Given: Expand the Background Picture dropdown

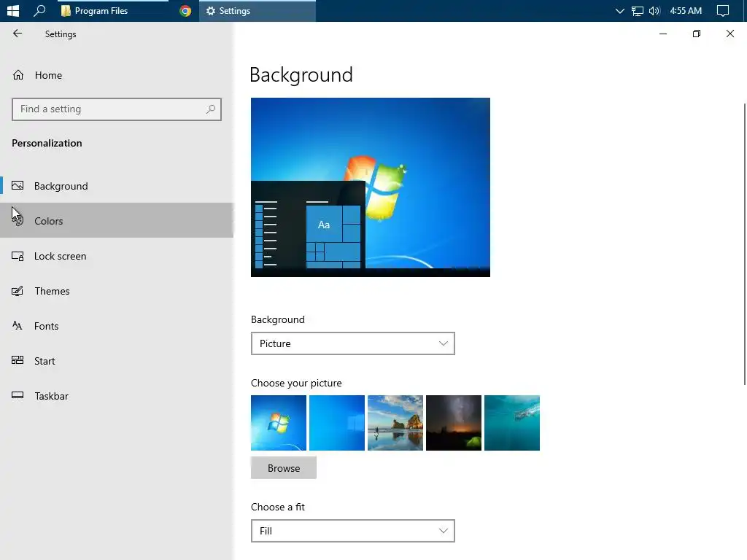Looking at the screenshot, I should [x=353, y=343].
